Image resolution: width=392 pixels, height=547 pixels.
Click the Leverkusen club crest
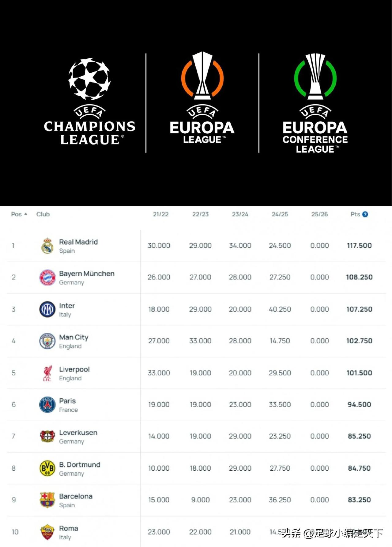pyautogui.click(x=47, y=436)
